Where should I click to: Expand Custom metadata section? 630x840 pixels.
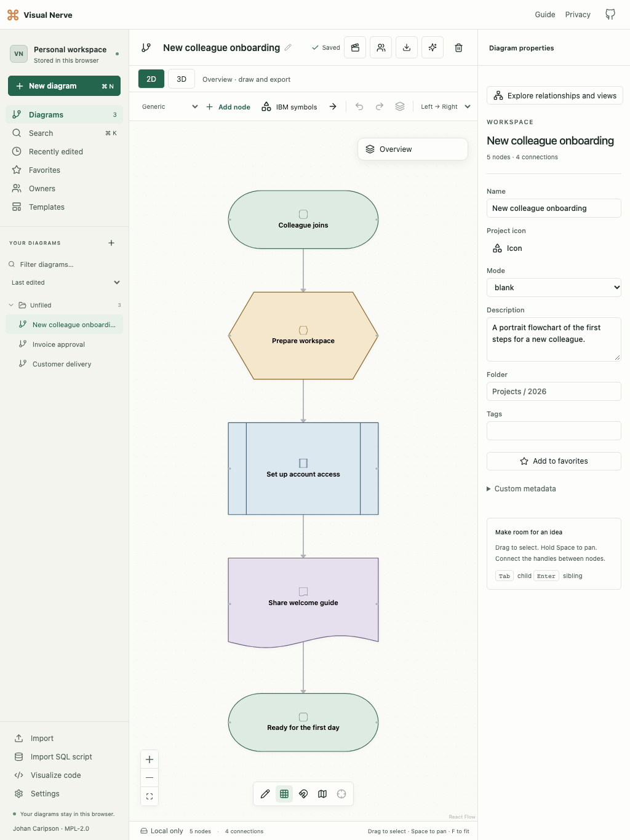522,489
